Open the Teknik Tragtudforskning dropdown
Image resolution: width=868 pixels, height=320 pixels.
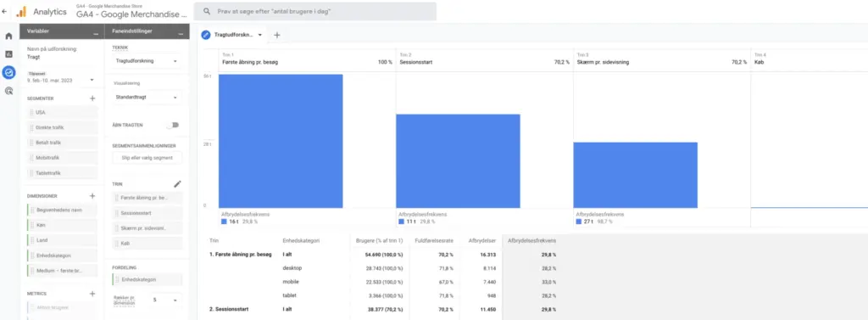tap(146, 61)
